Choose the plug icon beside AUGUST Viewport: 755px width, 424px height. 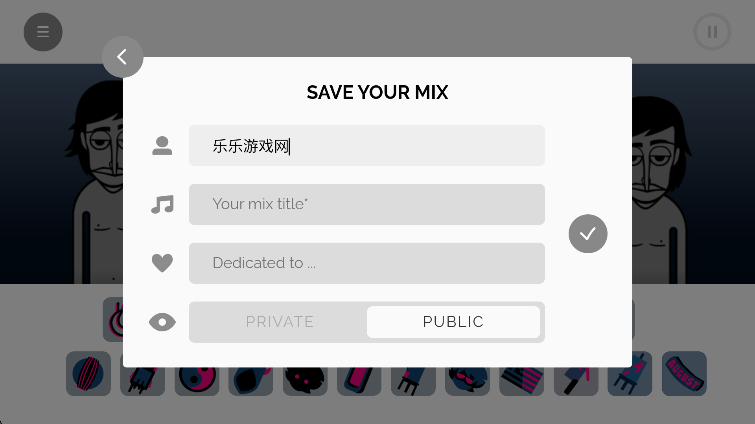(x=630, y=373)
